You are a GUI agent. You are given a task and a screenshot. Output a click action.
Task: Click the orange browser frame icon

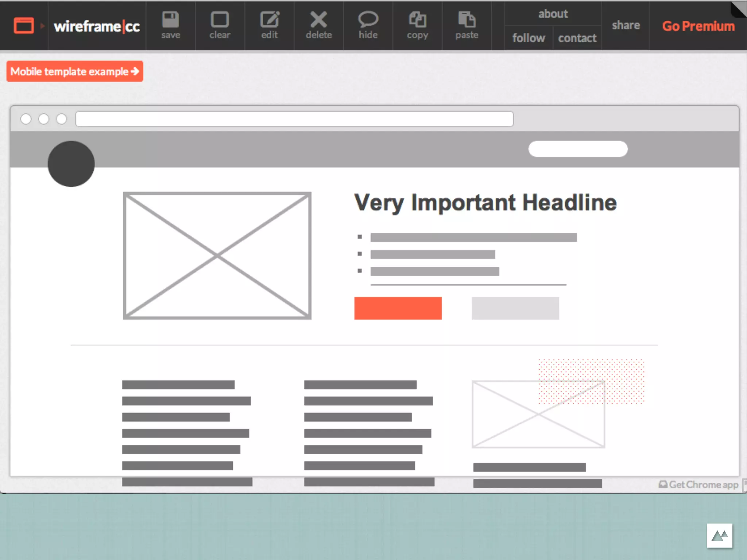(x=24, y=26)
